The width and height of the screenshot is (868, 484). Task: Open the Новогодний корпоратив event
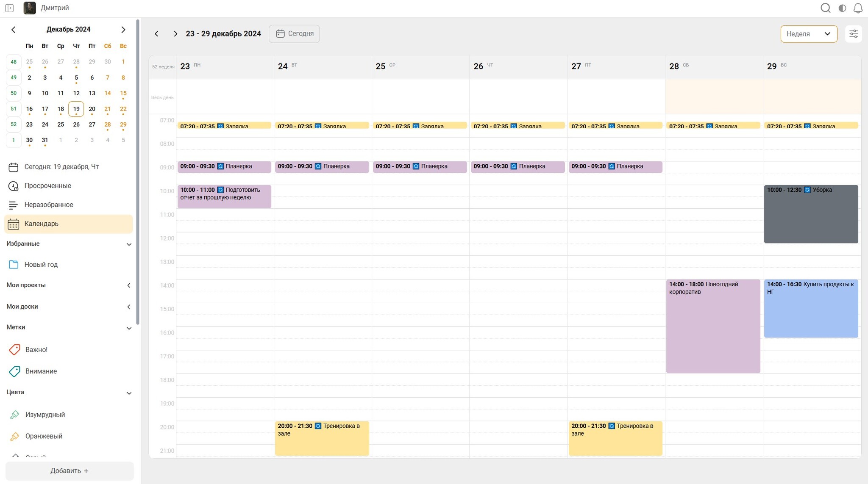713,326
